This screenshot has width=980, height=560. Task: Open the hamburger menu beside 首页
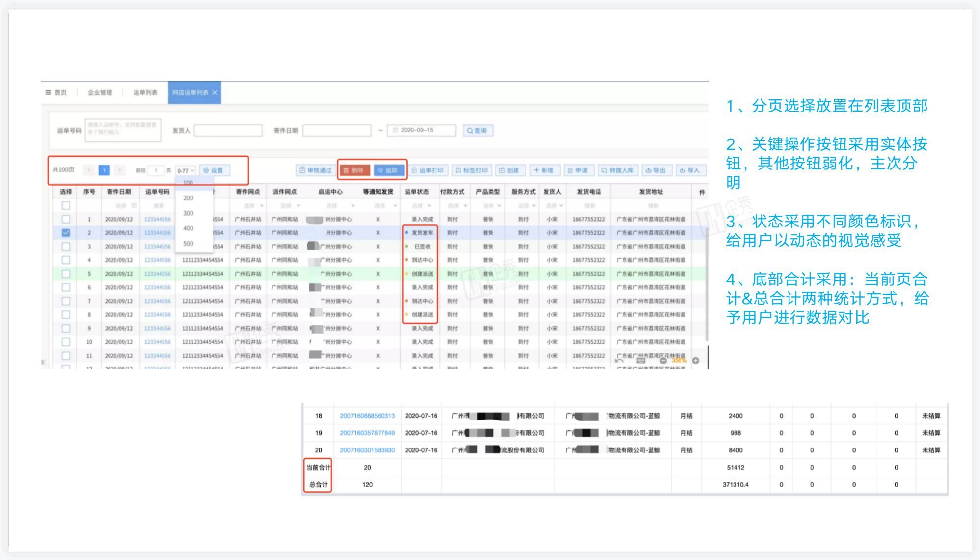point(48,92)
